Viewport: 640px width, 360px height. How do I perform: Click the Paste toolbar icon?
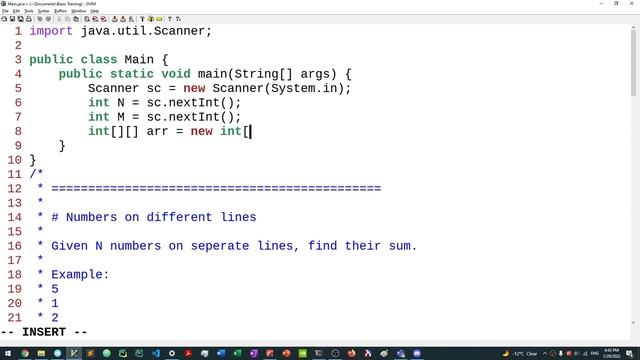click(76, 19)
